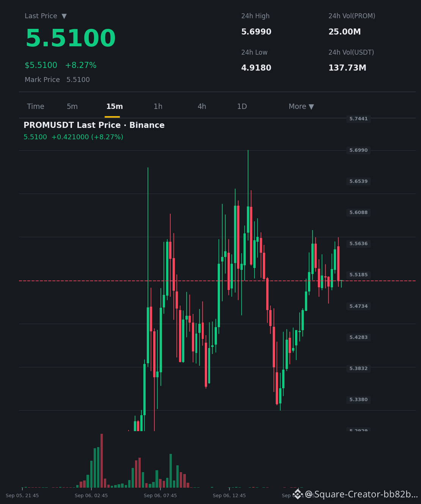Click the 5.6990 price axis label
Image resolution: width=421 pixels, height=504 pixels.
click(358, 150)
